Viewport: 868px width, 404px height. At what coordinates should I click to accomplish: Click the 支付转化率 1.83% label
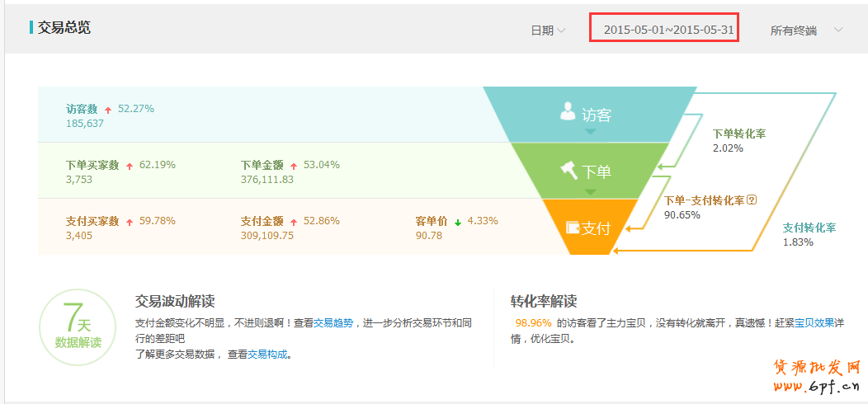809,235
